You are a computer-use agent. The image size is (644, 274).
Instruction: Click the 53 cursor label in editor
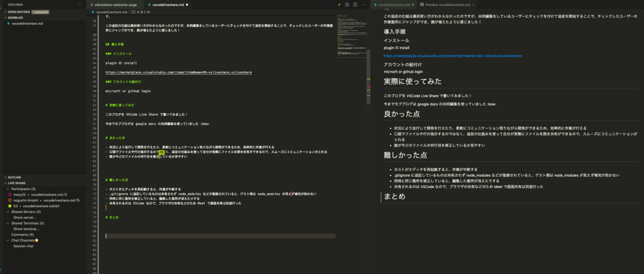point(162,152)
